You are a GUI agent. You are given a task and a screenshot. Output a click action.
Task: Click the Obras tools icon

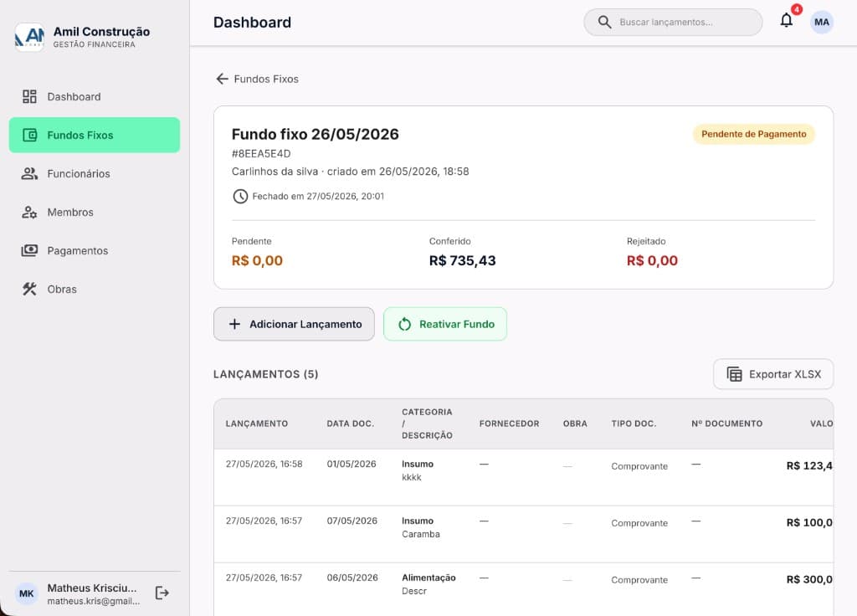[x=29, y=289]
